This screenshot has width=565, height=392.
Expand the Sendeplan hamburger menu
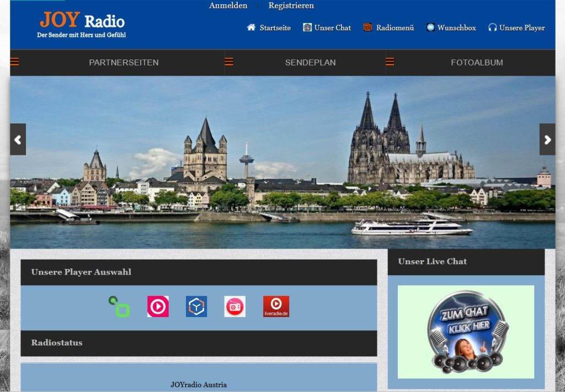tap(228, 62)
